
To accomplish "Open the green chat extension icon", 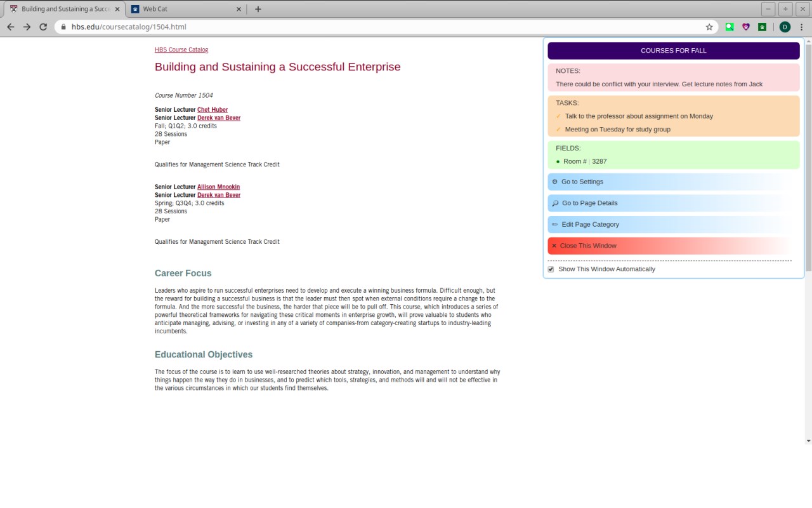I will [730, 27].
